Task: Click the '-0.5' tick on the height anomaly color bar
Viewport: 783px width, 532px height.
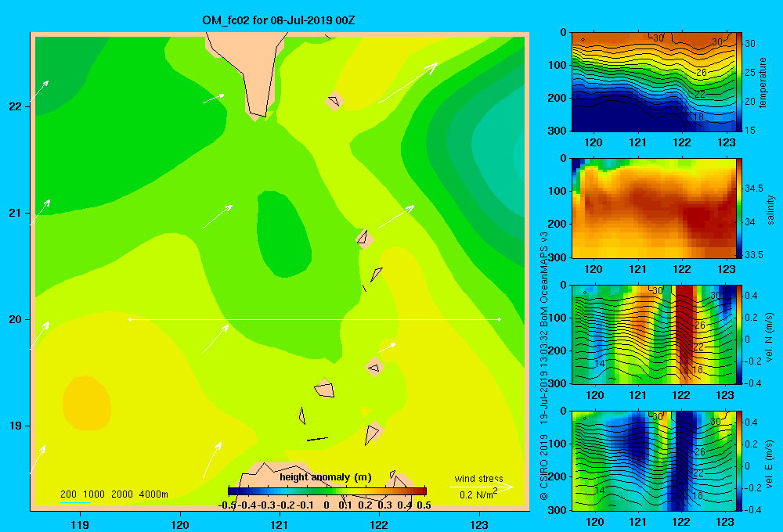Action: [227, 505]
